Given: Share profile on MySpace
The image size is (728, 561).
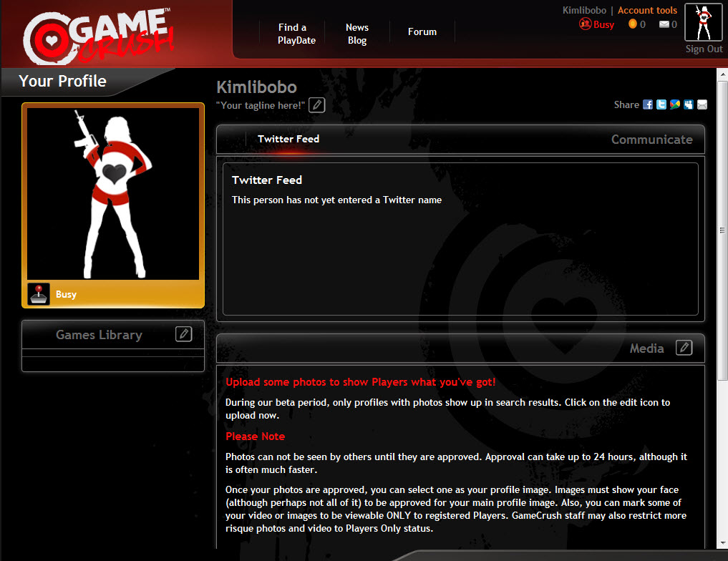Looking at the screenshot, I should tap(689, 104).
